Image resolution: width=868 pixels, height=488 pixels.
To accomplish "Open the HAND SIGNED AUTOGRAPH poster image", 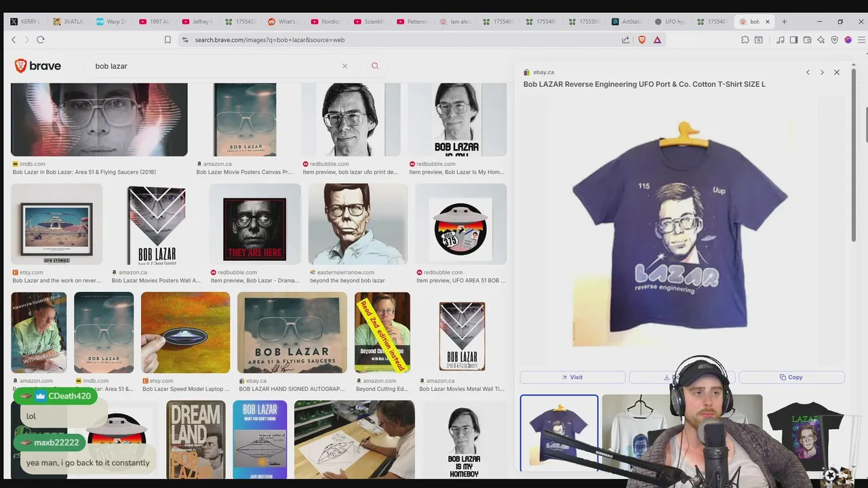I will 292,332.
